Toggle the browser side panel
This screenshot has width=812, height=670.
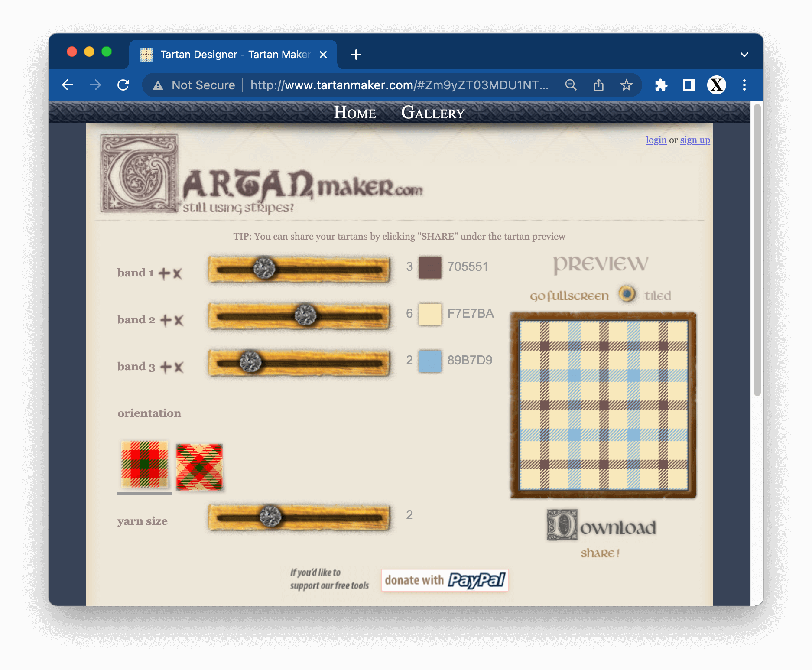coord(689,85)
